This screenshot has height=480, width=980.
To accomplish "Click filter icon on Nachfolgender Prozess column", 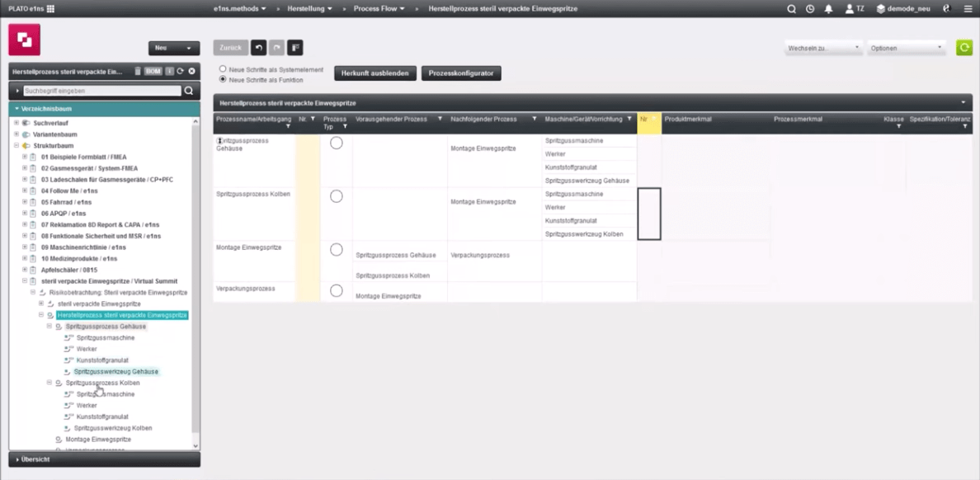I will click(x=535, y=119).
